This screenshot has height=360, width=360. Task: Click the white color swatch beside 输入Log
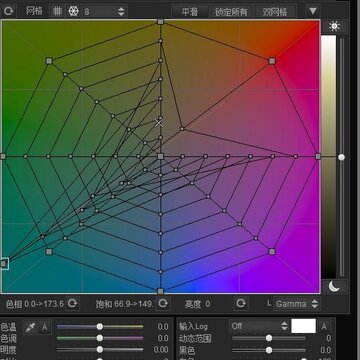pos(303,326)
